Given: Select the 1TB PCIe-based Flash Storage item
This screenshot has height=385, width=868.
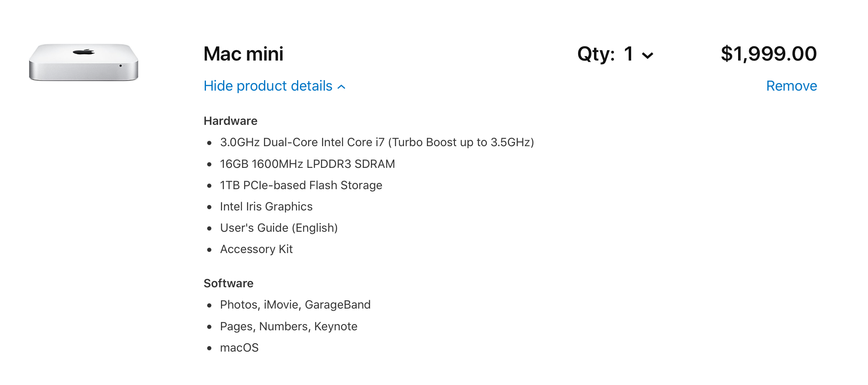Looking at the screenshot, I should (301, 185).
